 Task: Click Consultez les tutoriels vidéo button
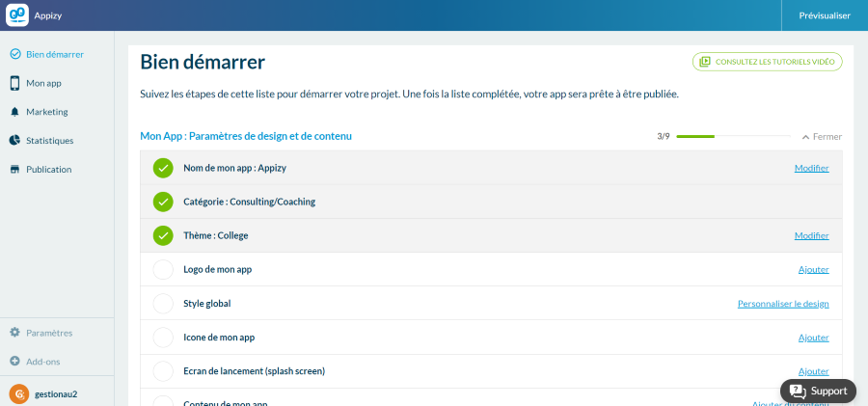[x=768, y=62]
